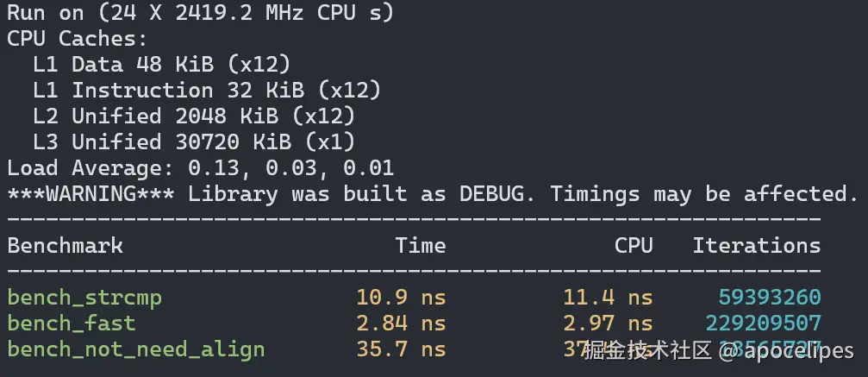The width and height of the screenshot is (868, 377).
Task: Click the Load Average line
Action: tap(200, 168)
